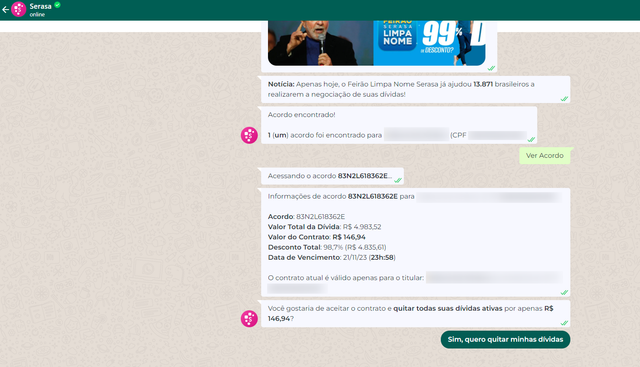The image size is (640, 367).
Task: Click the 'Valor do Contrato: R$ 146,94' line
Action: [x=317, y=237]
